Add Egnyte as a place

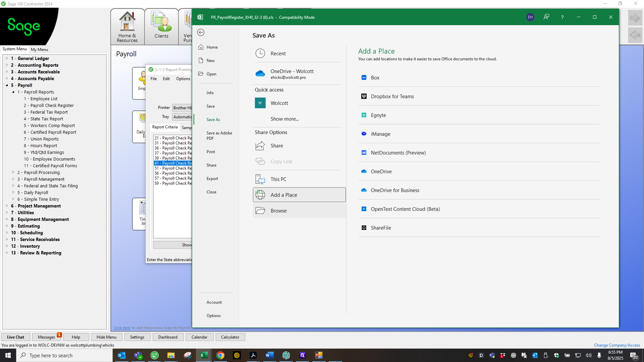click(479, 115)
